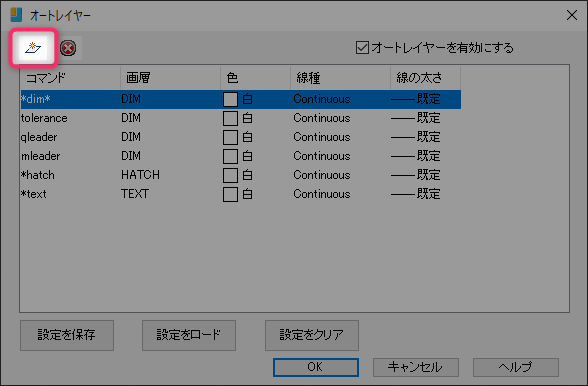This screenshot has width=588, height=386.
Task: Click the DIM layer cell of tolerance row
Action: click(131, 118)
